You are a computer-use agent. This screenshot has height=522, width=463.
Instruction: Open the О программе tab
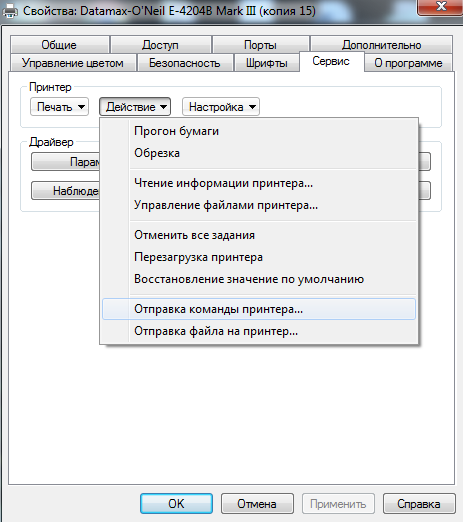point(408,63)
